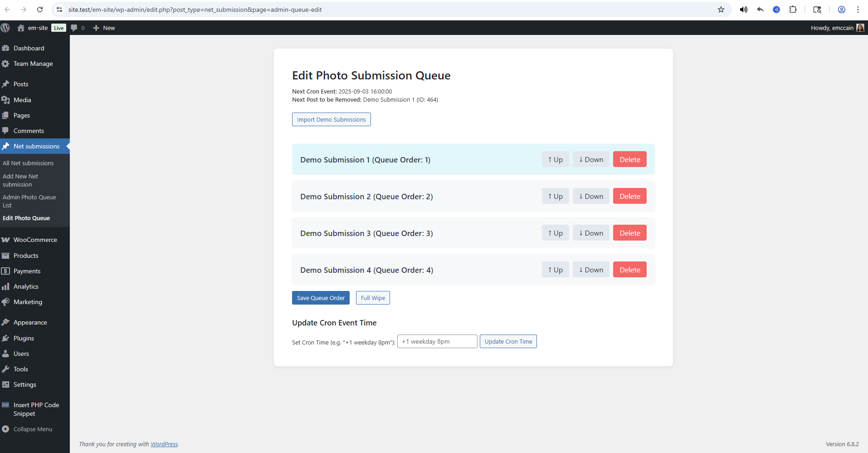Delete Demo Submission 1
The width and height of the screenshot is (868, 453).
(x=630, y=159)
